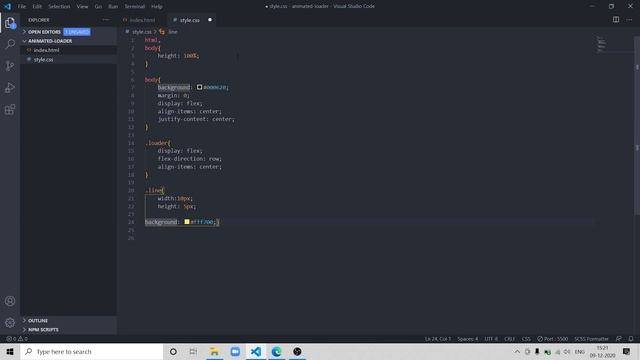This screenshot has height=360, width=640.
Task: Change language mode via CSS status item
Action: pyautogui.click(x=526, y=338)
